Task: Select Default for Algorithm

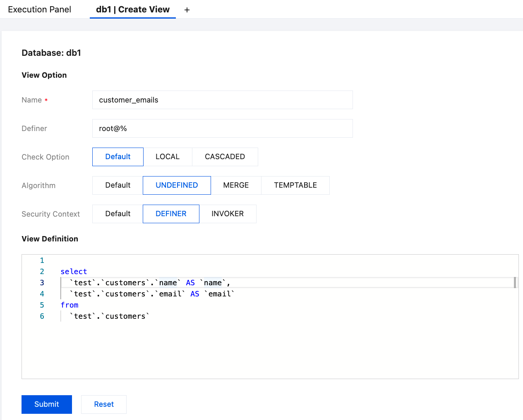Action: (x=118, y=185)
